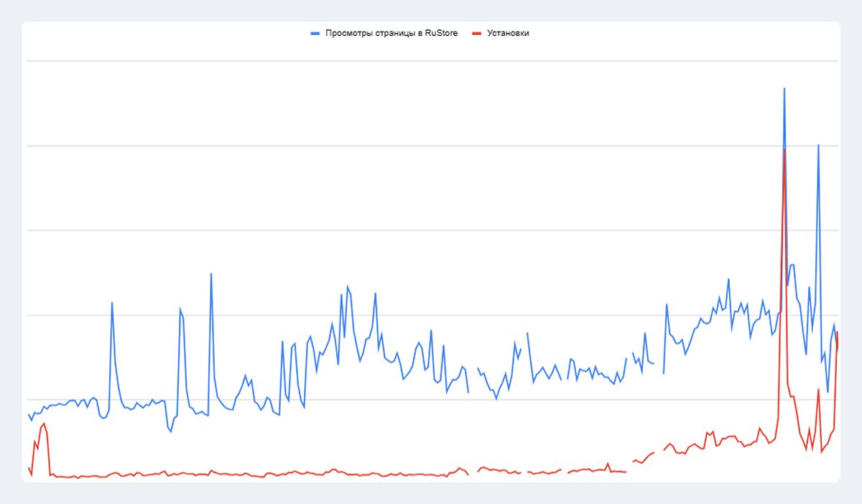Click the highest blue peak on the chart
The image size is (862, 504).
784,89
